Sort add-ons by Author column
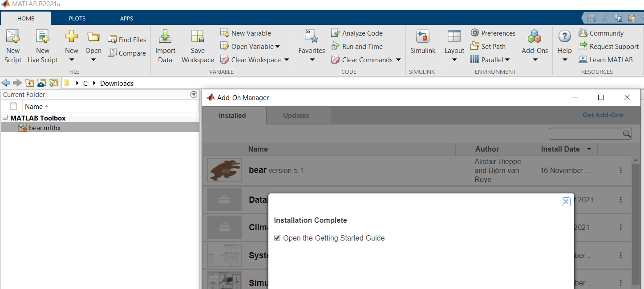Viewport: 644px width, 289px height. click(487, 149)
